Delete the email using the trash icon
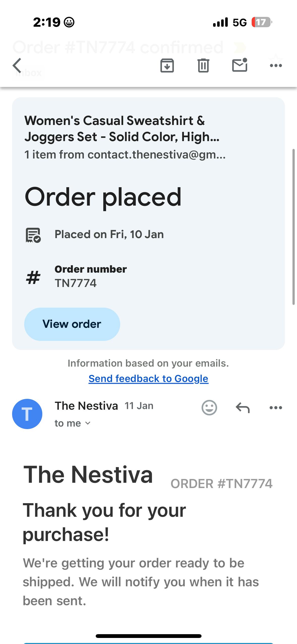297x644 pixels. point(203,66)
